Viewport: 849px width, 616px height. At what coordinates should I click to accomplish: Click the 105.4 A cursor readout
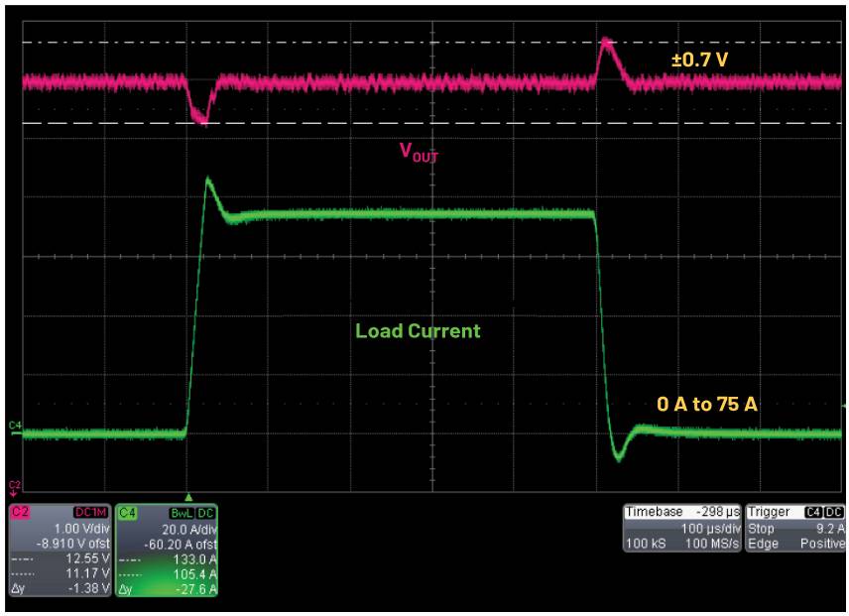coord(195,573)
